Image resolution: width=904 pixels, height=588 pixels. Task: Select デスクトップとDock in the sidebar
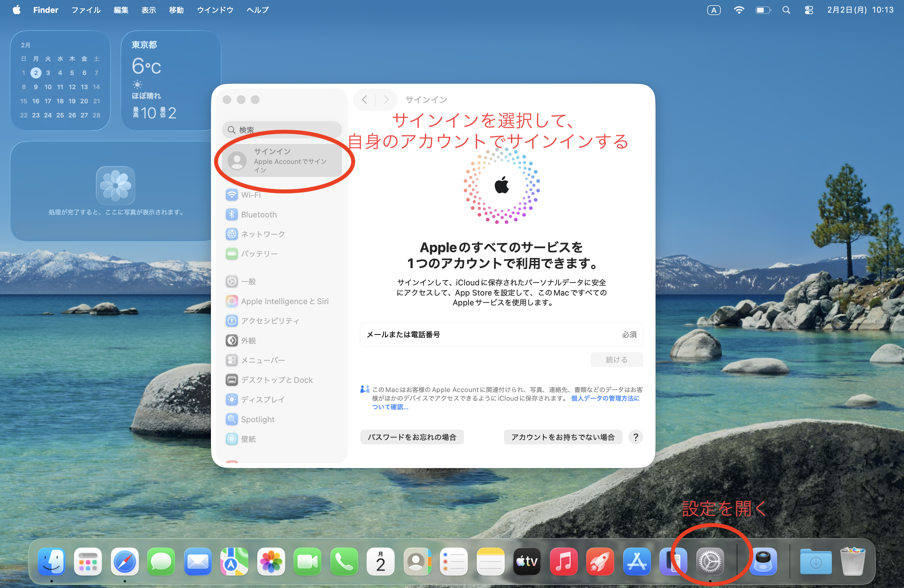[282, 380]
